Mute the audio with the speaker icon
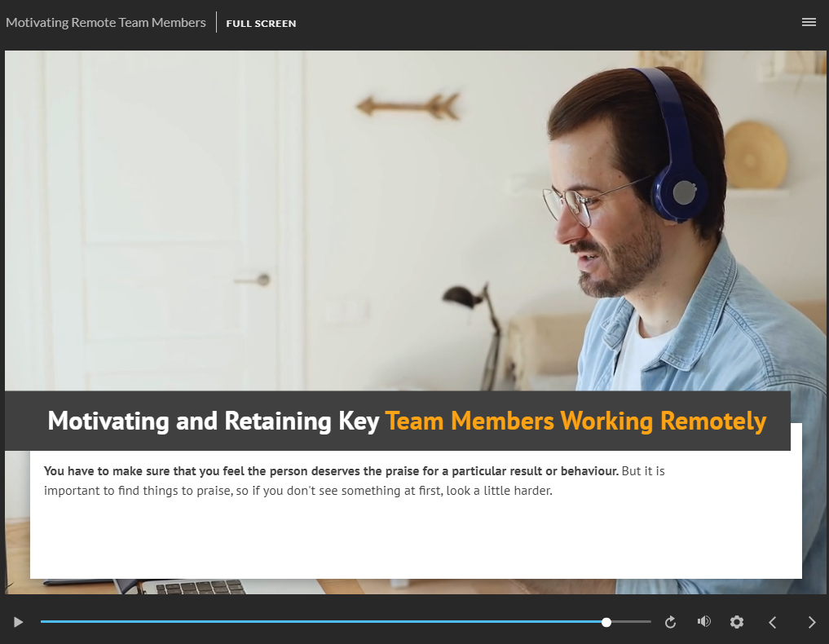The width and height of the screenshot is (829, 644). 704,622
